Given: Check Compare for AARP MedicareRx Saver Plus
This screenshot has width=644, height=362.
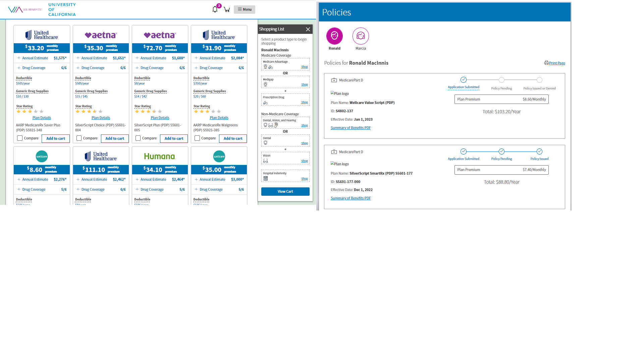Looking at the screenshot, I should coord(20,138).
